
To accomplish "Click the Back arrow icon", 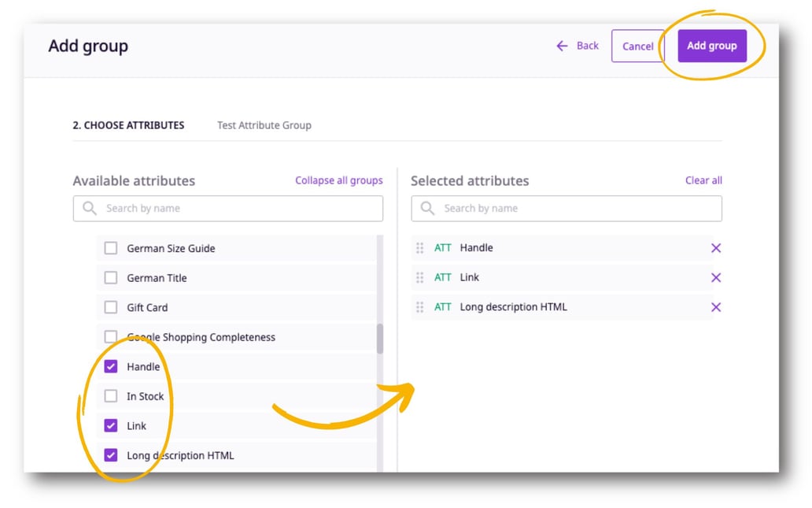I will coord(560,46).
